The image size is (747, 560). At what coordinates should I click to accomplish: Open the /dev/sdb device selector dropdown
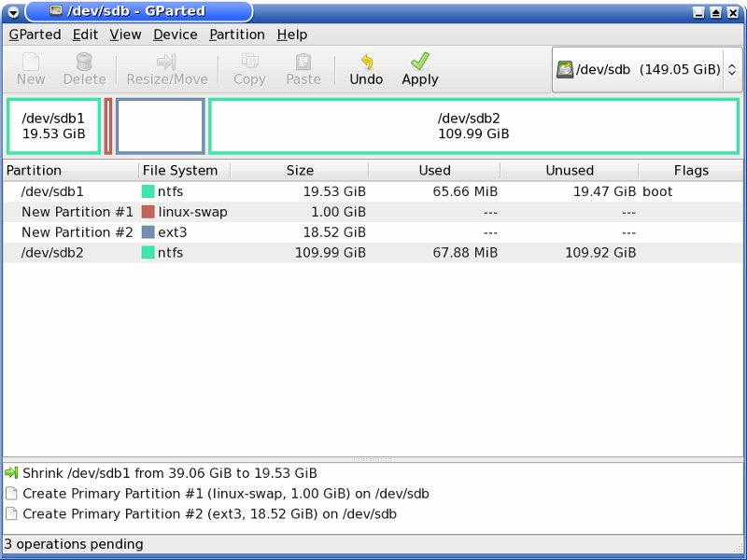645,70
